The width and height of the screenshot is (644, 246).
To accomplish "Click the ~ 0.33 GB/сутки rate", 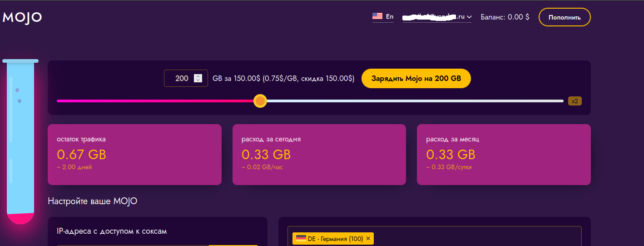I will coord(449,167).
